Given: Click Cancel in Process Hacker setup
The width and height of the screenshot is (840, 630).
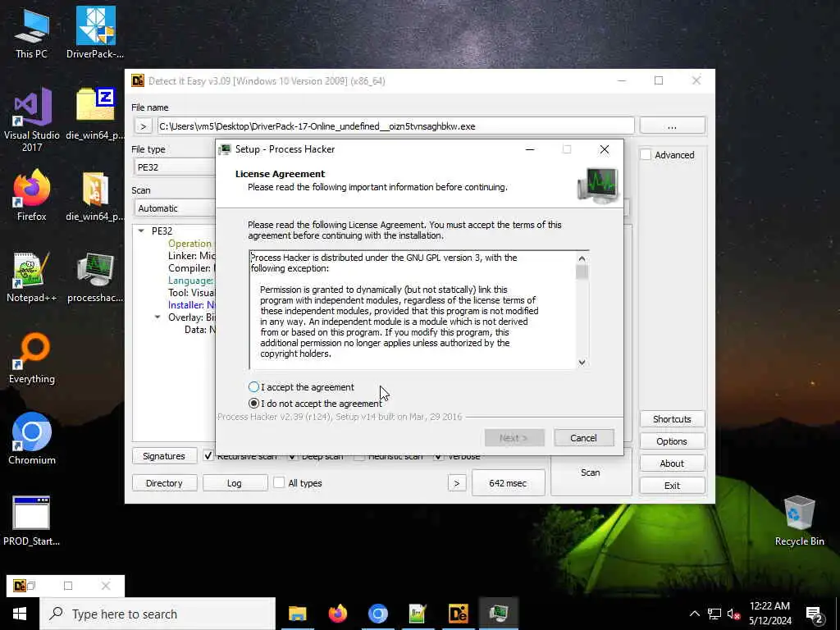Looking at the screenshot, I should pos(583,438).
